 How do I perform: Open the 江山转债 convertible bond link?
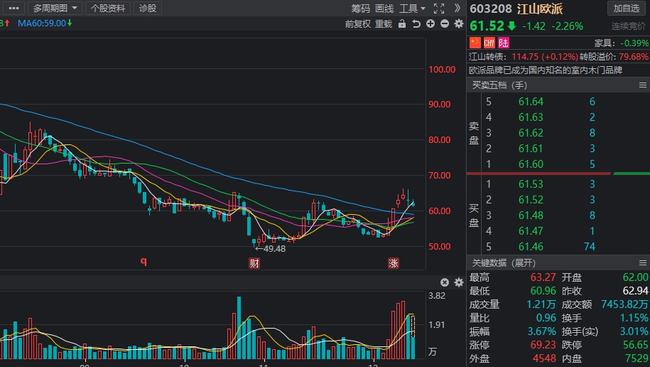coord(489,57)
